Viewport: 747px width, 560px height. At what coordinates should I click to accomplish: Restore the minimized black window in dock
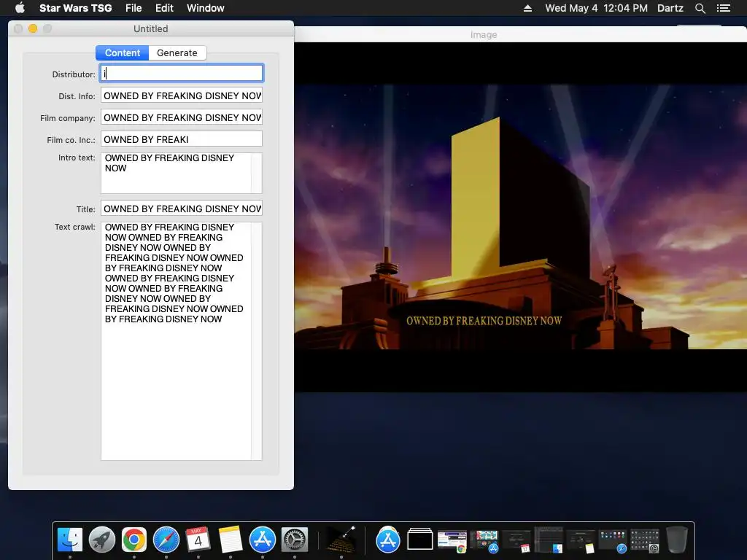(x=420, y=540)
